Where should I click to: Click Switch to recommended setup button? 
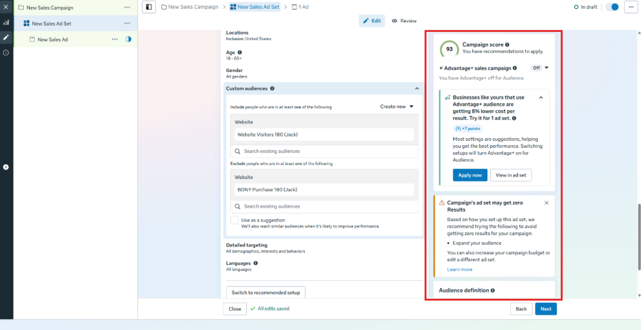click(265, 292)
